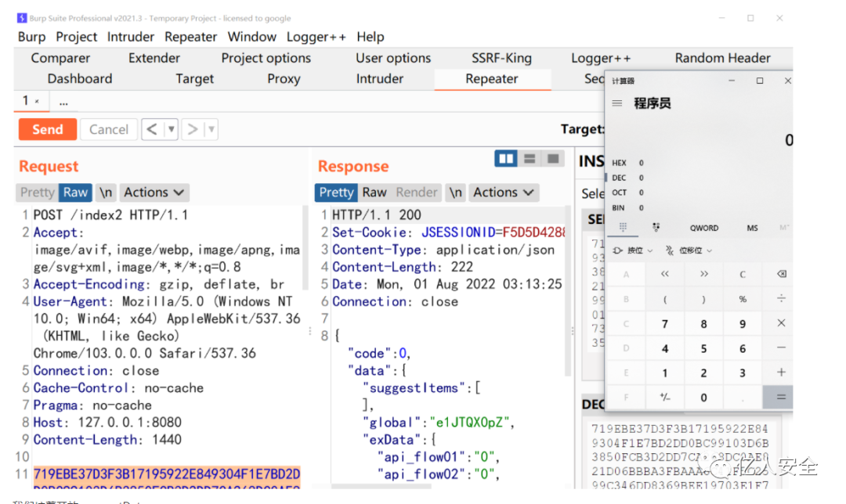Viewport: 846px width, 504px height.
Task: Click the Cancel button
Action: (x=108, y=129)
